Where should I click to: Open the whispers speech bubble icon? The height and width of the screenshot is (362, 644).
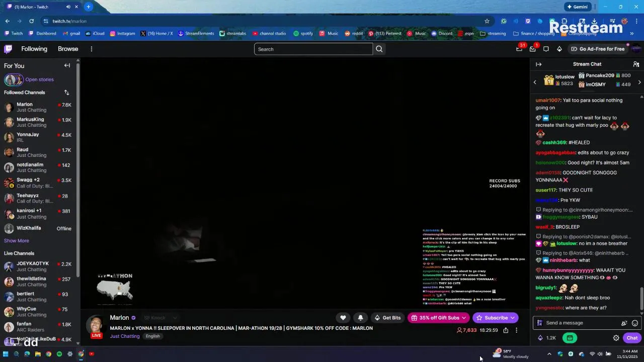pos(546,49)
